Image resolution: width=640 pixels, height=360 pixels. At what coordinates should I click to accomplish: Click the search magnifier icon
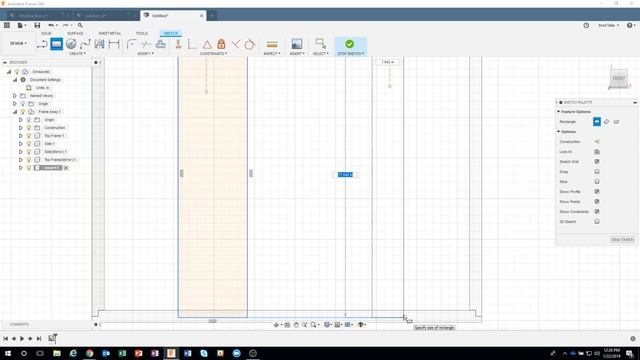tap(80, 25)
